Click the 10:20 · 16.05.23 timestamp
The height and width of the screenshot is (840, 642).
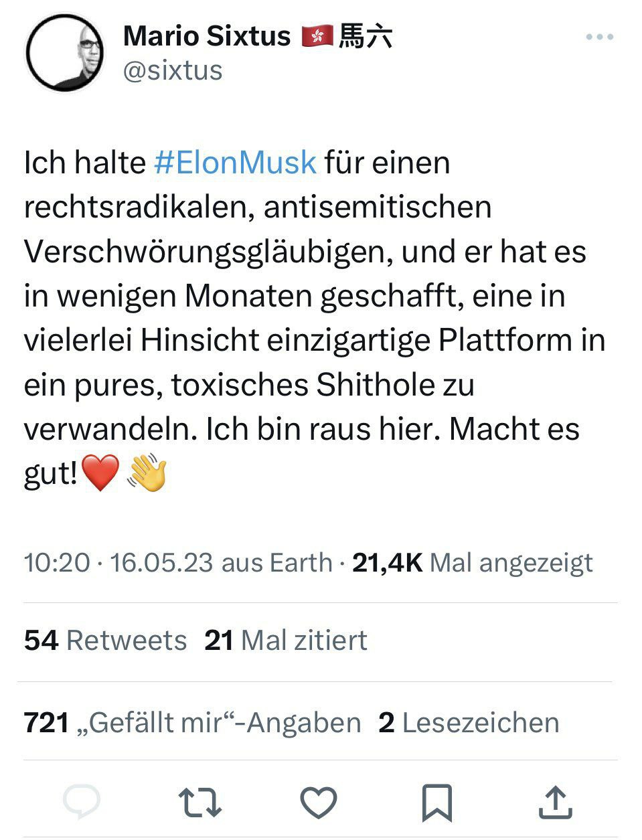coord(119,562)
